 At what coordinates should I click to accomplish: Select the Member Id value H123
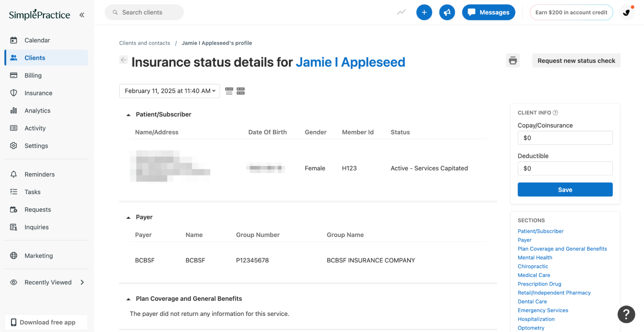click(349, 168)
